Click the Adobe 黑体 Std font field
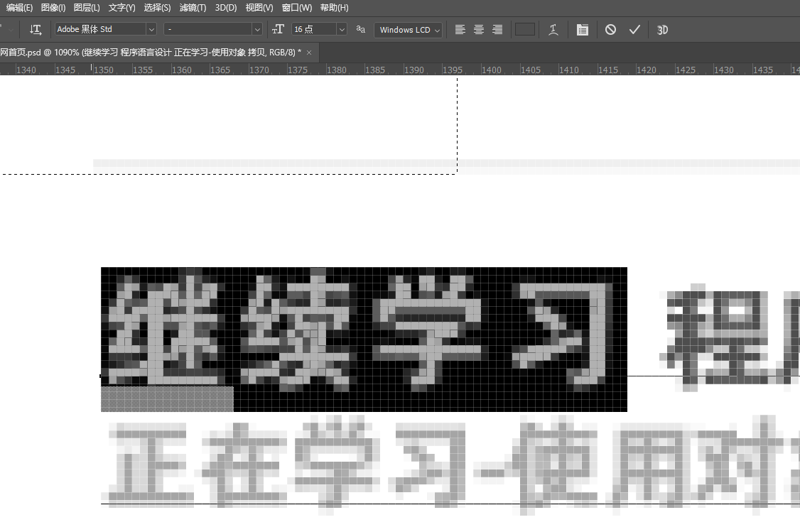The height and width of the screenshot is (532, 800). (100, 29)
